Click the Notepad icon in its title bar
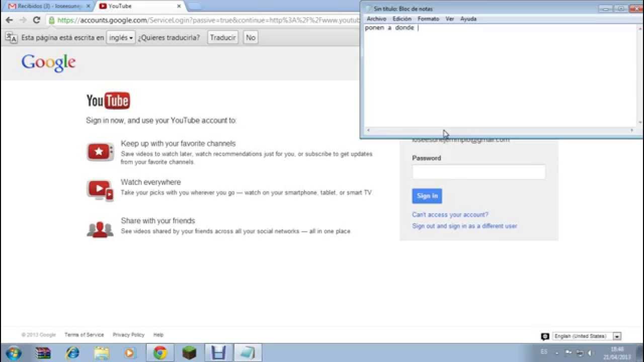The width and height of the screenshot is (644, 362). [x=368, y=9]
